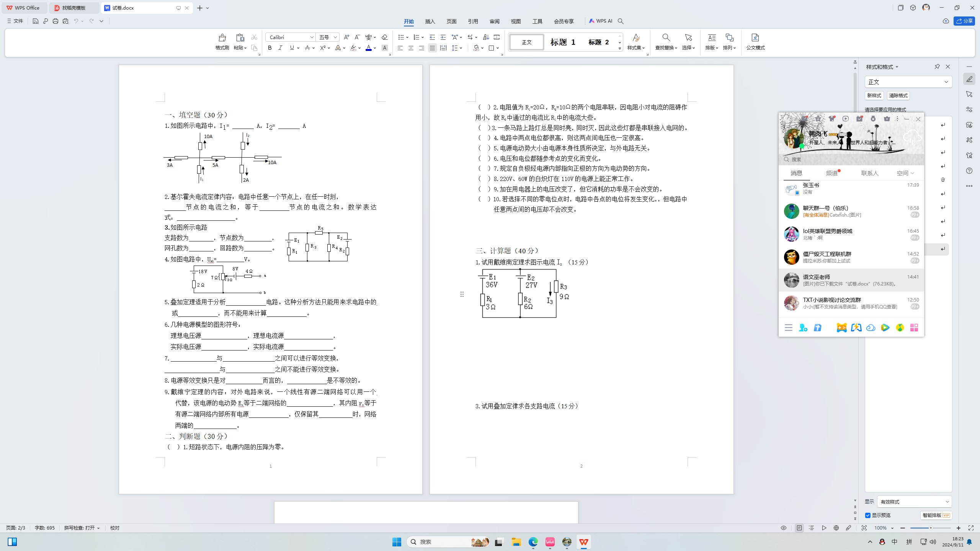Adjust the zoom slider in status bar
The height and width of the screenshot is (551, 980).
[930, 528]
